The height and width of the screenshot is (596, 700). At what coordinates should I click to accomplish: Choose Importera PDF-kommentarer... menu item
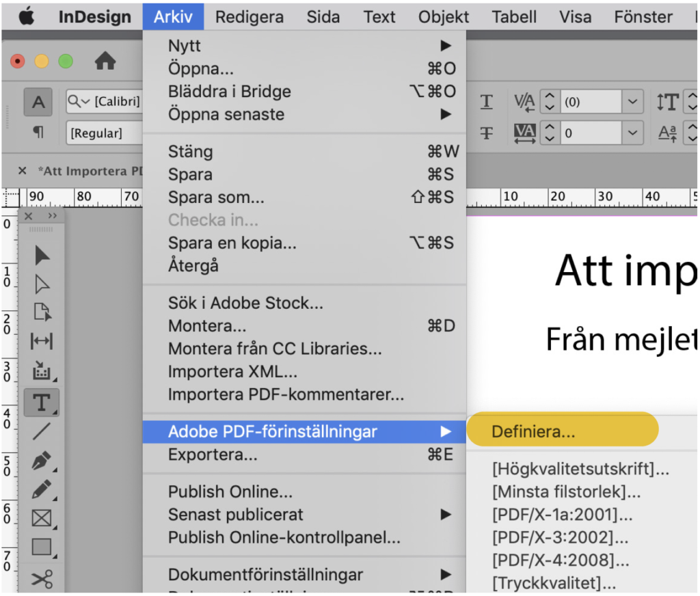[x=304, y=394]
